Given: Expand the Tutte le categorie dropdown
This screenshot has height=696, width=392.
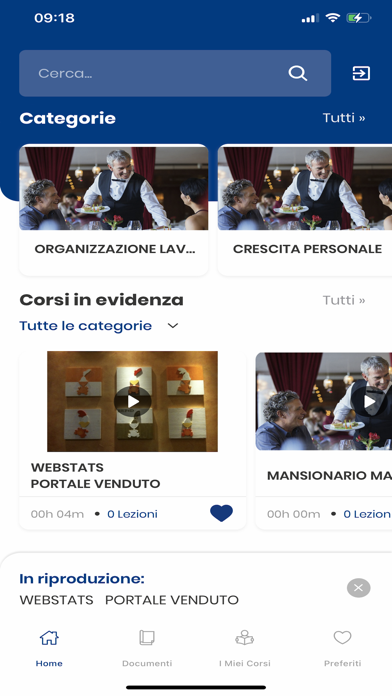Looking at the screenshot, I should click(99, 326).
